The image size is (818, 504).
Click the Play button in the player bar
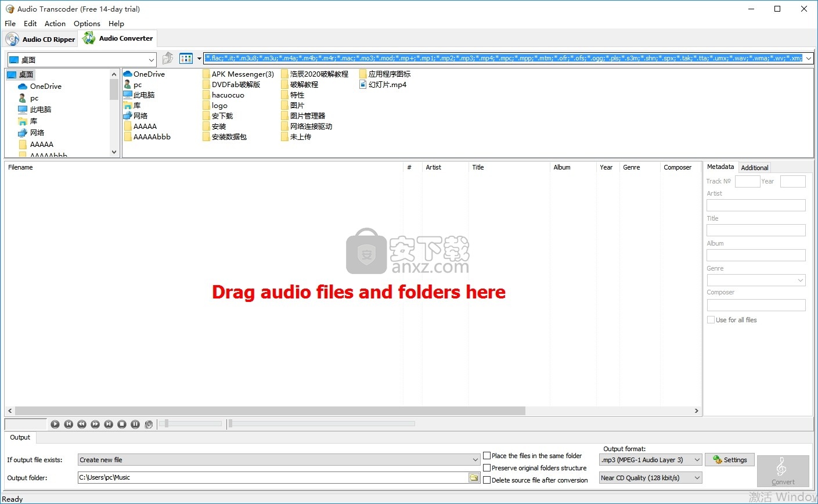click(55, 424)
